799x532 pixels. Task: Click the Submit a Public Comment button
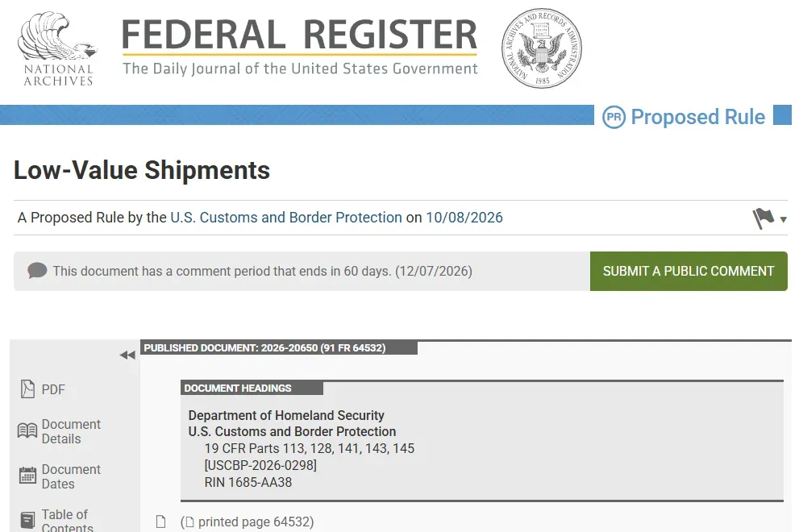click(x=689, y=271)
